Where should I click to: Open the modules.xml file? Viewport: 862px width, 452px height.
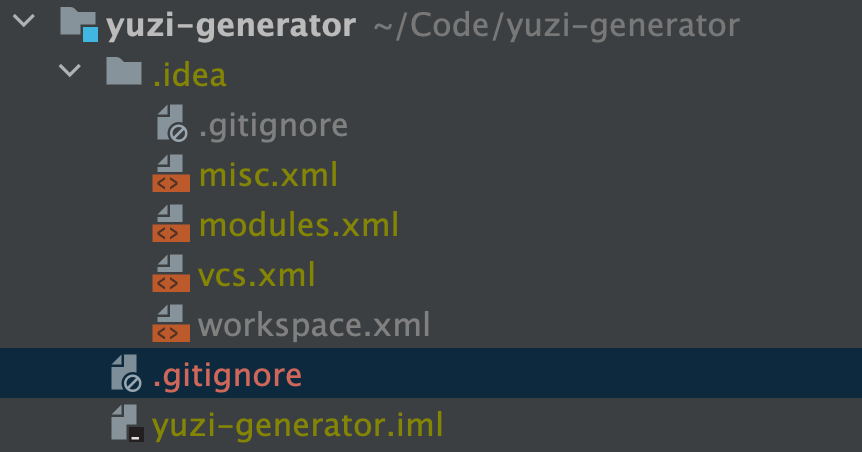pyautogui.click(x=299, y=225)
